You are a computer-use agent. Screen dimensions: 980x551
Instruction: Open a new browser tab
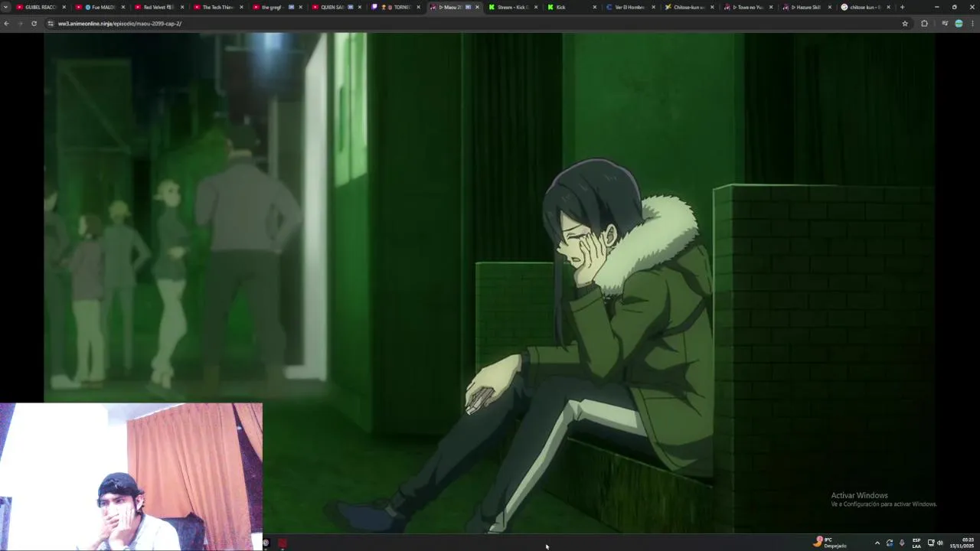pyautogui.click(x=902, y=7)
